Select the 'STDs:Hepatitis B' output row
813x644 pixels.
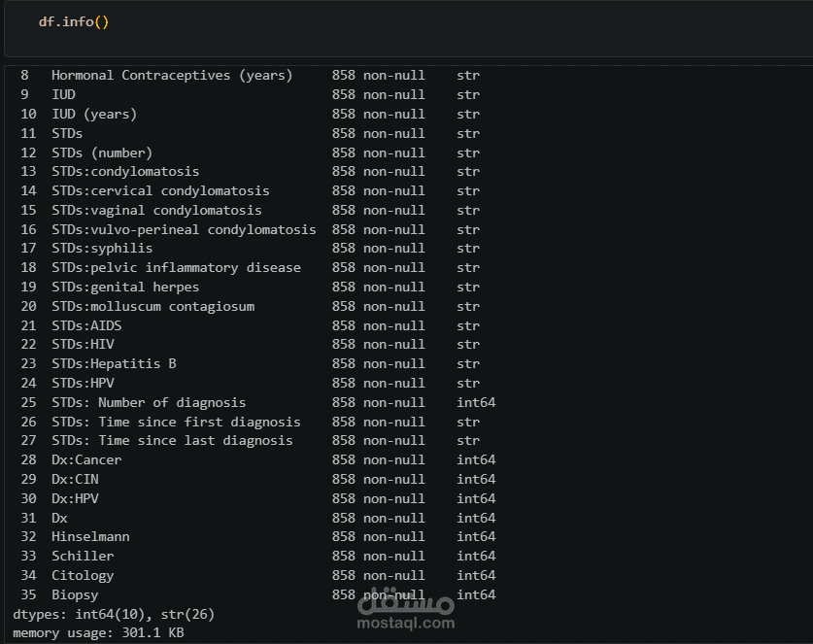(x=114, y=363)
